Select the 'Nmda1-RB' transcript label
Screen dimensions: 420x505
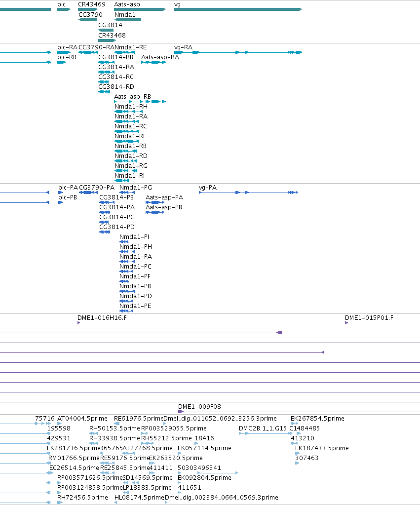coord(130,146)
